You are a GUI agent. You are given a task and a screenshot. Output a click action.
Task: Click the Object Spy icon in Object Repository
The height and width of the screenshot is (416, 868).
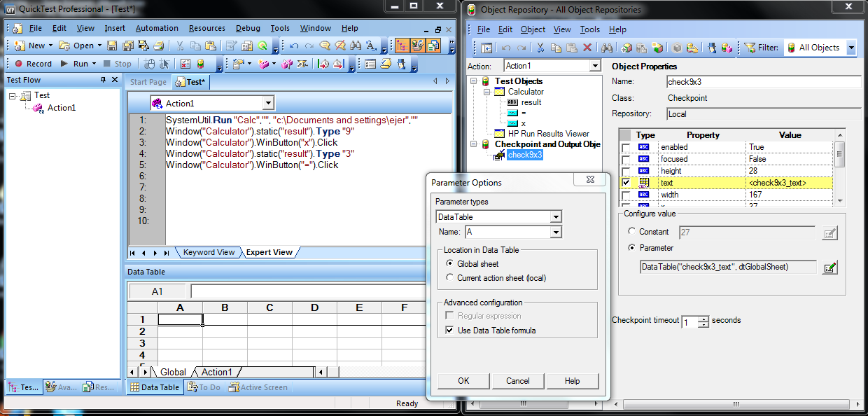[712, 48]
